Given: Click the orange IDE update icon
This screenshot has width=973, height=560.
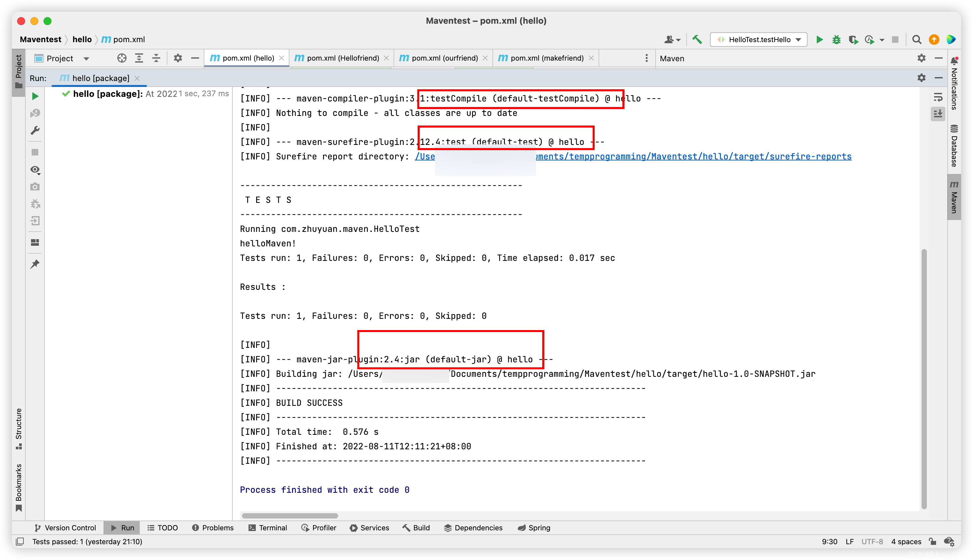Looking at the screenshot, I should pos(934,40).
